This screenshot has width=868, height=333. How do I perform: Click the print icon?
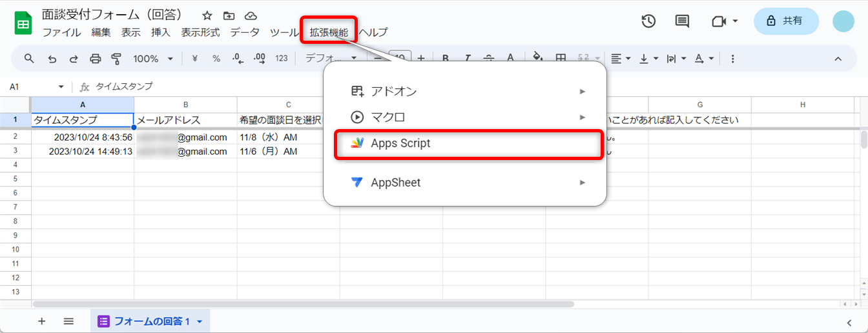coord(95,59)
